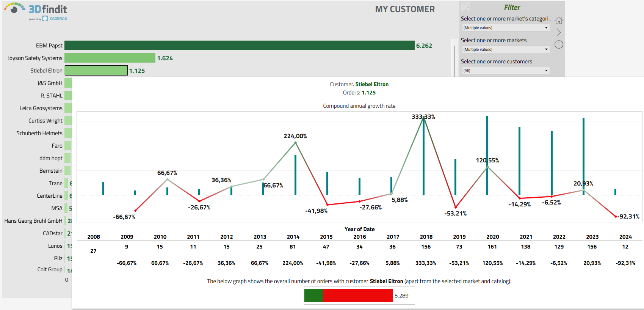
Task: Open the market's categories dropdown
Action: 505,28
